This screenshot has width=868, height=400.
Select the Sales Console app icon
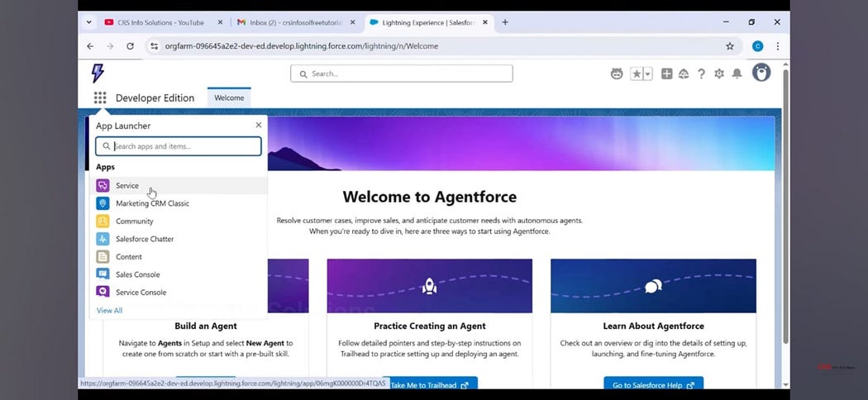[x=103, y=274]
